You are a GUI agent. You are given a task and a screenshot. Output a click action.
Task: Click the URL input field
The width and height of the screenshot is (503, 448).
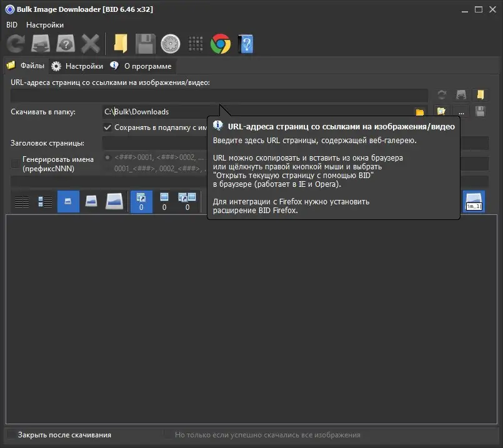219,94
